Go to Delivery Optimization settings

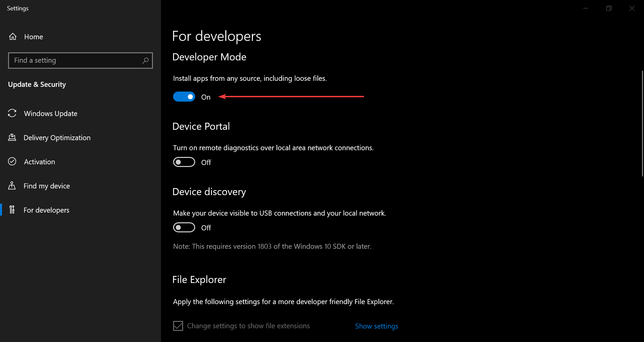pyautogui.click(x=80, y=137)
